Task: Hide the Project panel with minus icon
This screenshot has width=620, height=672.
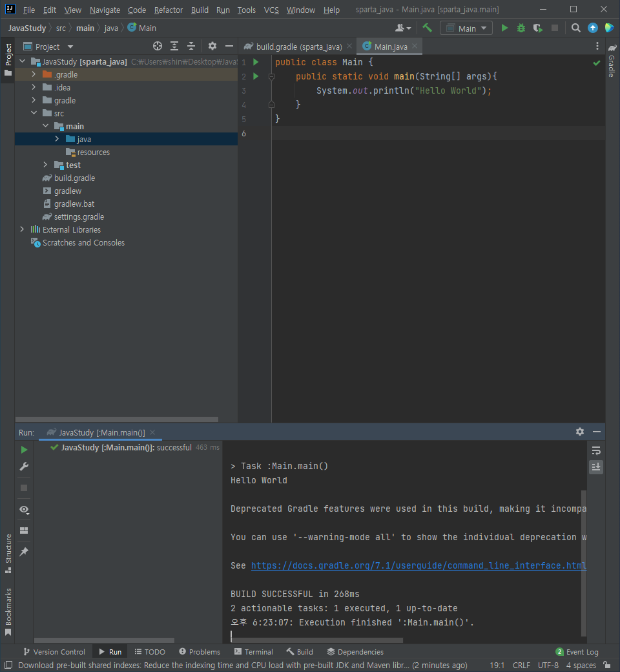Action: pos(229,47)
